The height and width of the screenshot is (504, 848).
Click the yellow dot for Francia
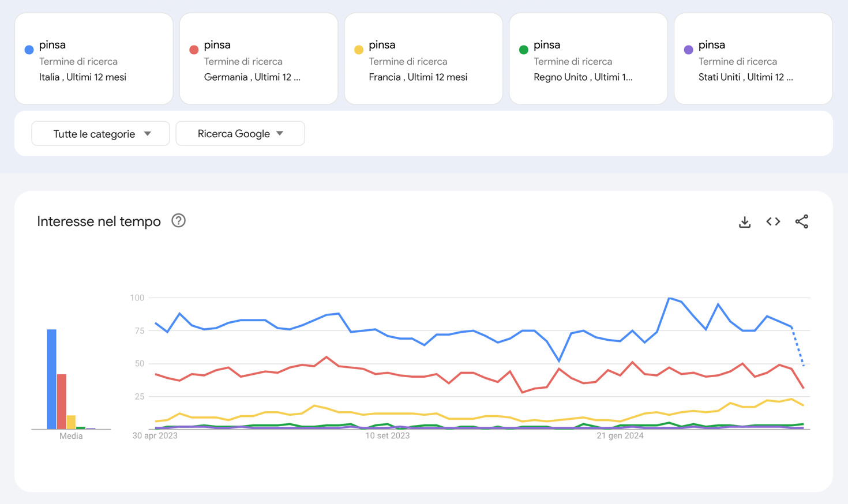(359, 50)
